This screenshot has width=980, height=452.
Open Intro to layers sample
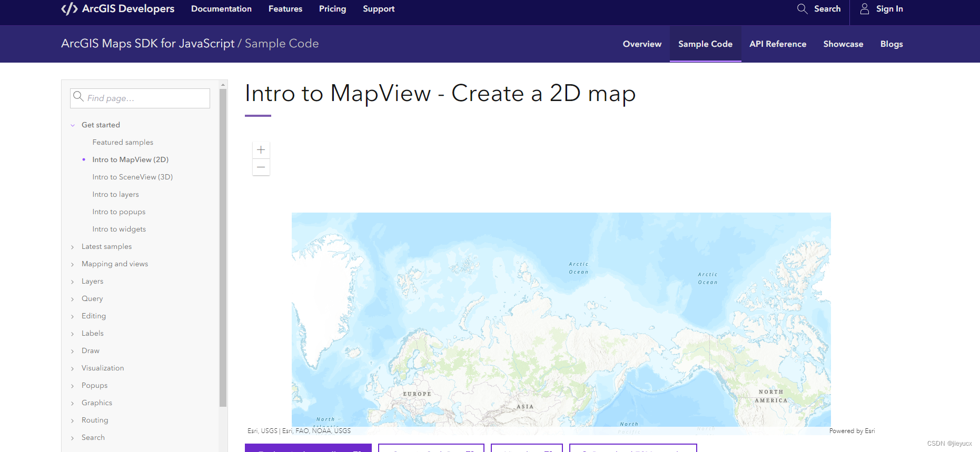tap(116, 194)
